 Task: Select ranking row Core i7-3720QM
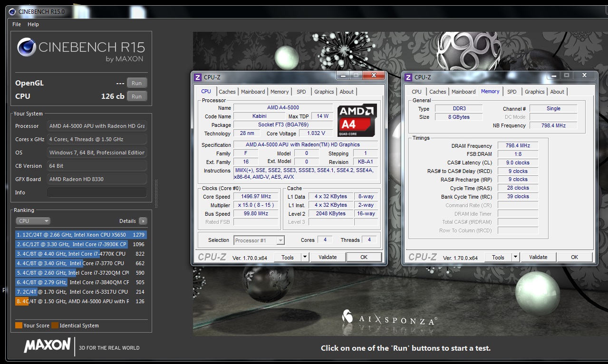(x=81, y=273)
